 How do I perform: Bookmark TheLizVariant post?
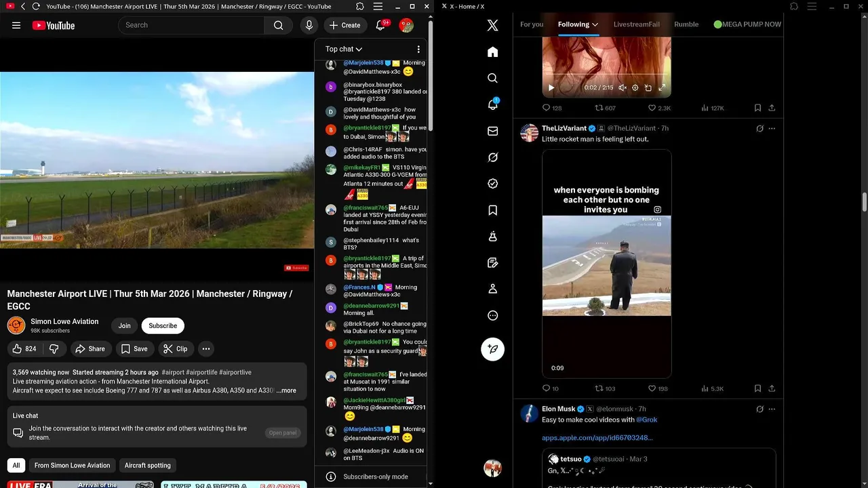coord(757,388)
